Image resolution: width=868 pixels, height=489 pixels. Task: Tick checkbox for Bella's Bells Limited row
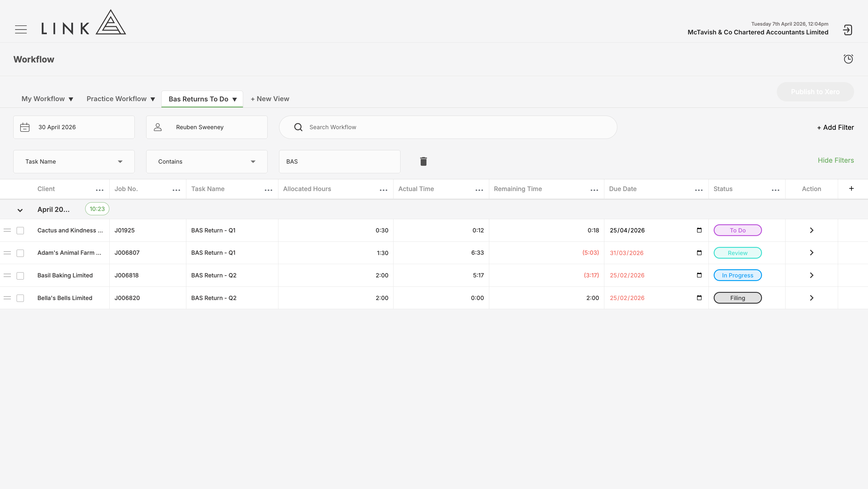tap(20, 299)
